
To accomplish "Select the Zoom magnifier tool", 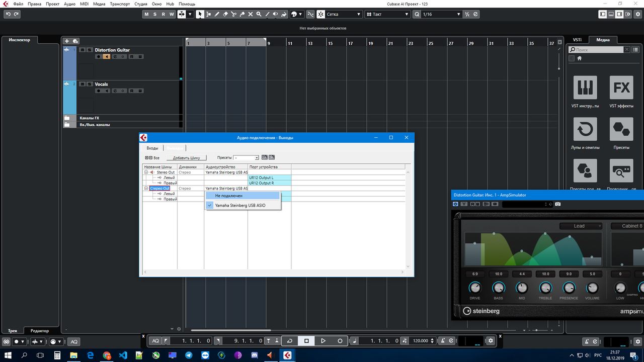I will pos(259,14).
